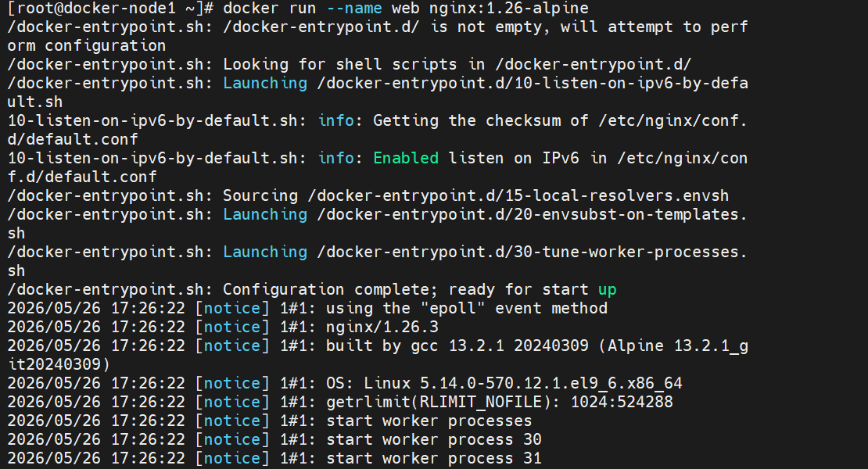Click the 'start worker processes' line text
868x469 pixels.
pos(429,421)
